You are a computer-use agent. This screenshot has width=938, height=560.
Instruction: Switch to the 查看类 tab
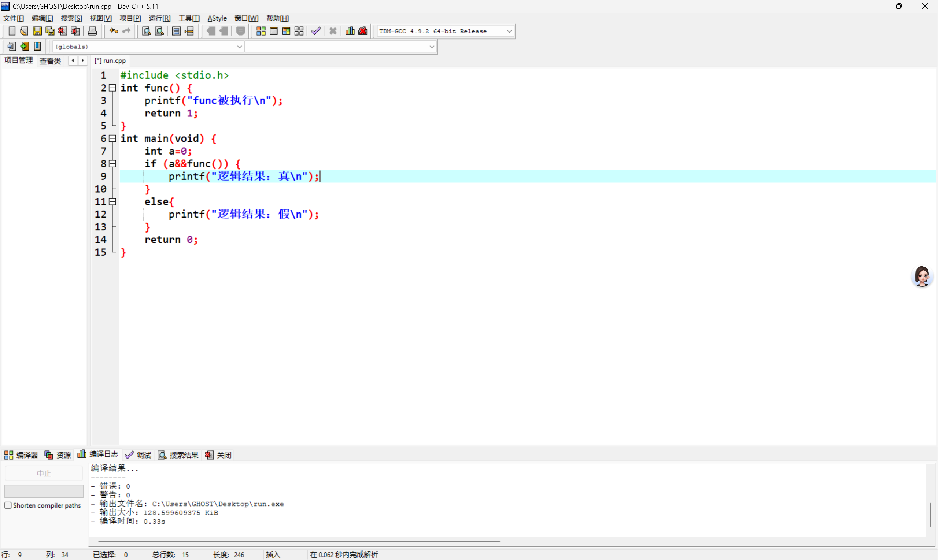click(x=50, y=61)
